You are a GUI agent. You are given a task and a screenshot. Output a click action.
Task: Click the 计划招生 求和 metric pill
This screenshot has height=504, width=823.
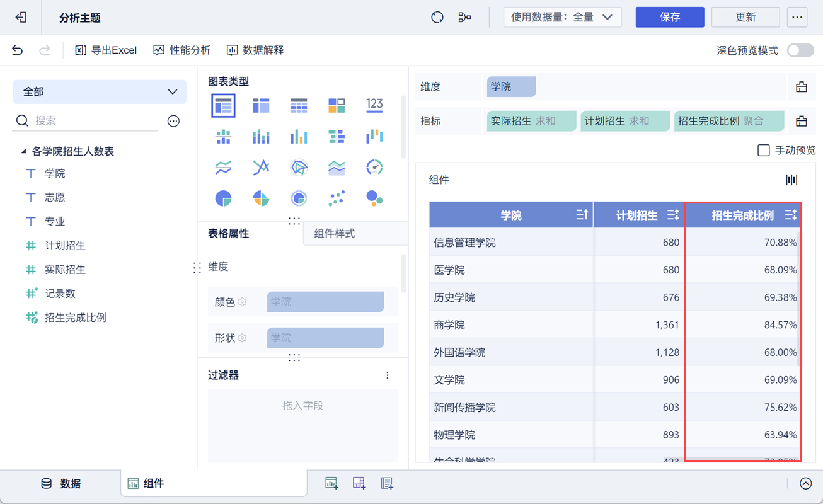pos(624,121)
